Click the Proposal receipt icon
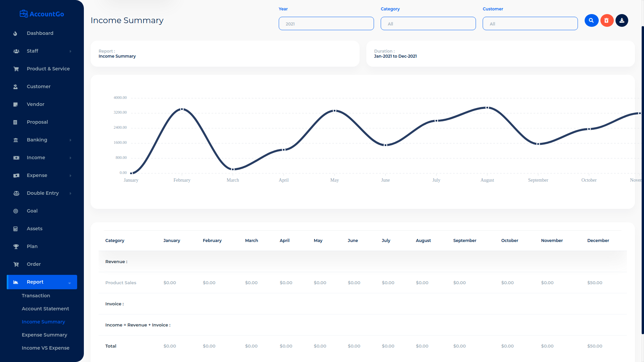Viewport: 644px width, 362px height. coord(15,122)
